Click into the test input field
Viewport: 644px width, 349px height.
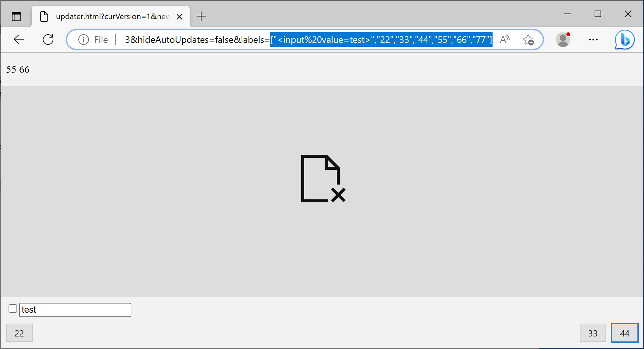coord(75,310)
